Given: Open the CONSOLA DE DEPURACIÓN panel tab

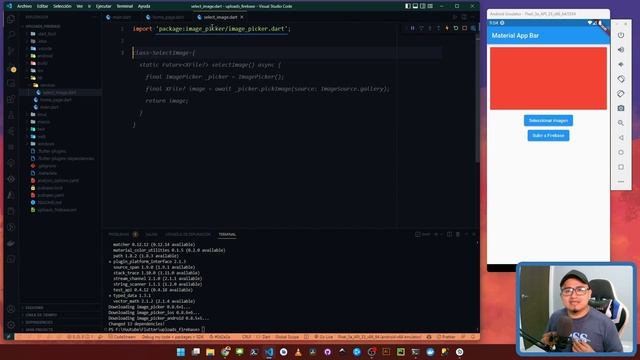Looking at the screenshot, I should (x=188, y=234).
